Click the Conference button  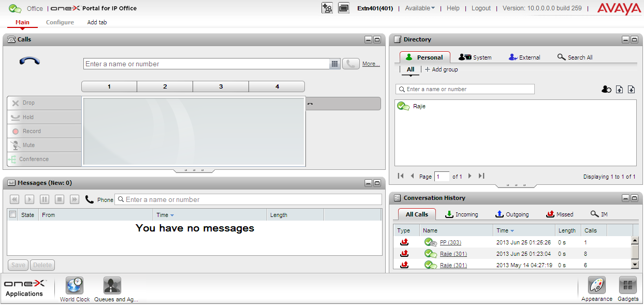[x=44, y=159]
